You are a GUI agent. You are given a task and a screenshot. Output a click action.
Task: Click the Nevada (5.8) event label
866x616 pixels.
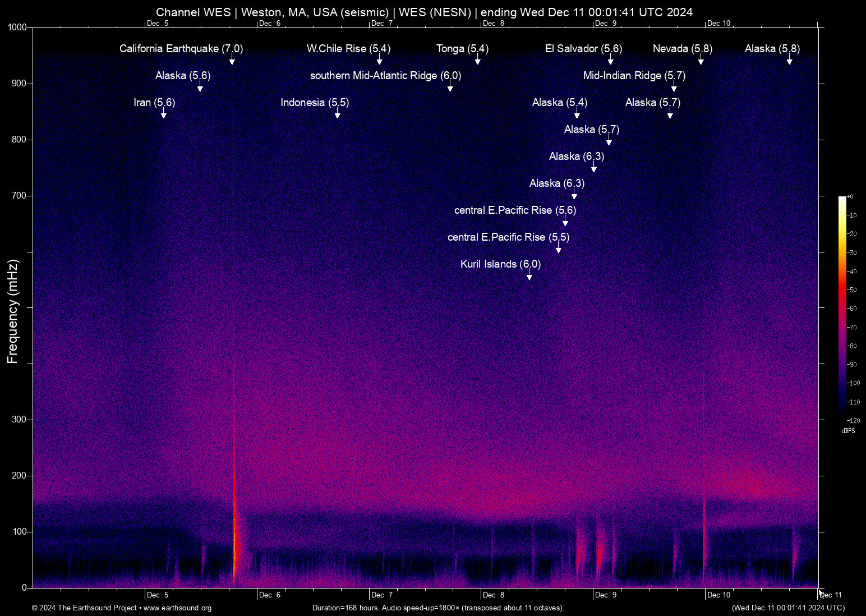683,49
